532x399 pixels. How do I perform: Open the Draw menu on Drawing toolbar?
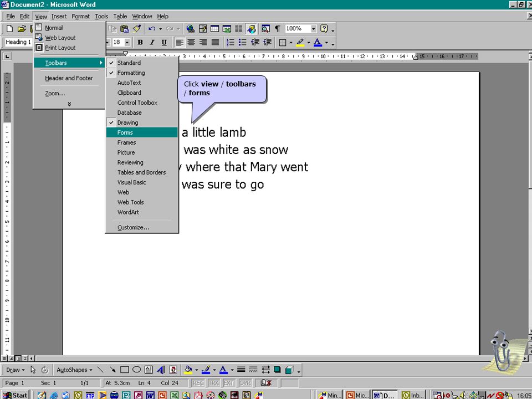coord(16,370)
